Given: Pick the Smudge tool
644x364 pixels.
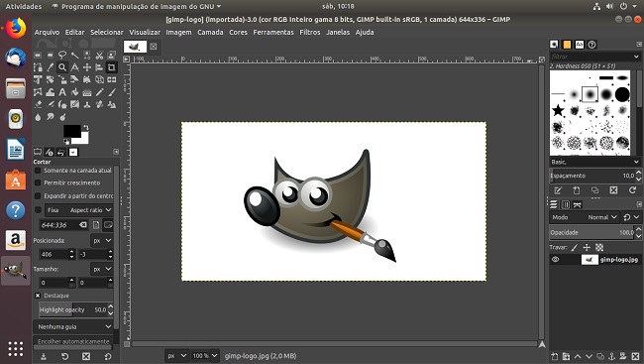Looking at the screenshot, I should coord(51,117).
